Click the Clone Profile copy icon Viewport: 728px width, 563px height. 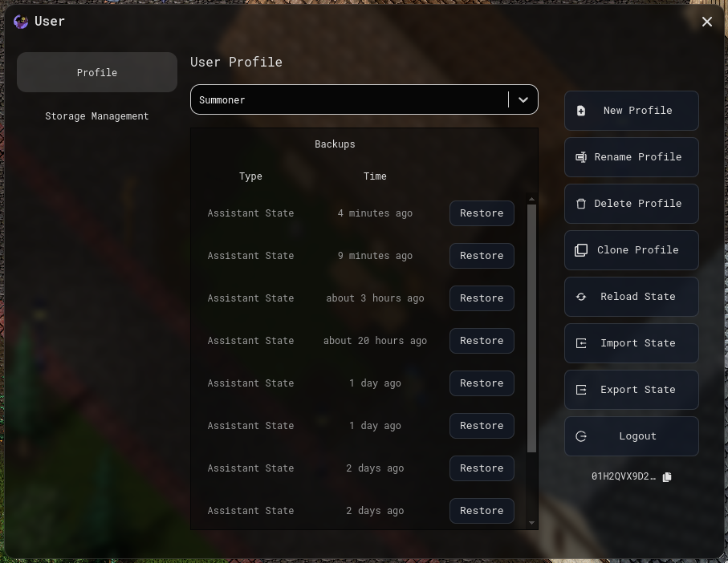581,250
